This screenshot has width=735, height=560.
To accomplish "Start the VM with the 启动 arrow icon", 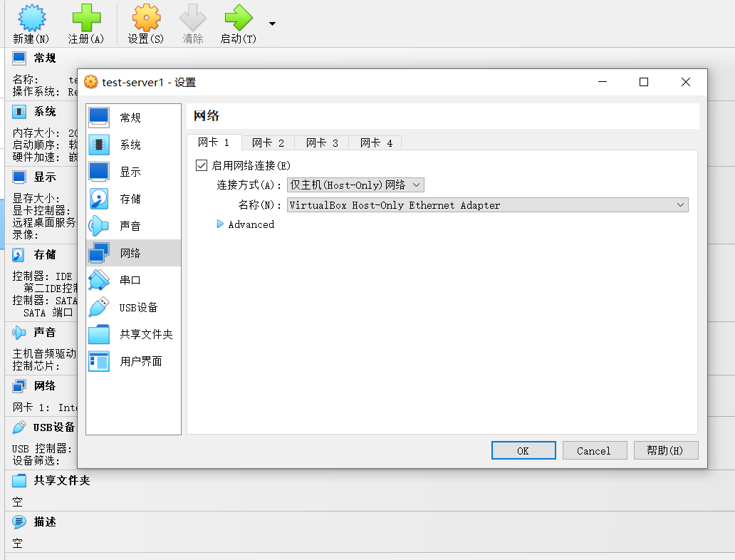I will click(x=239, y=18).
